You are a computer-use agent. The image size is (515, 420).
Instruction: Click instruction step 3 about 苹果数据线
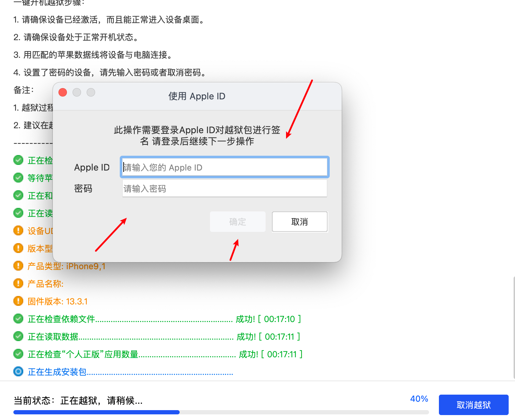click(x=94, y=55)
